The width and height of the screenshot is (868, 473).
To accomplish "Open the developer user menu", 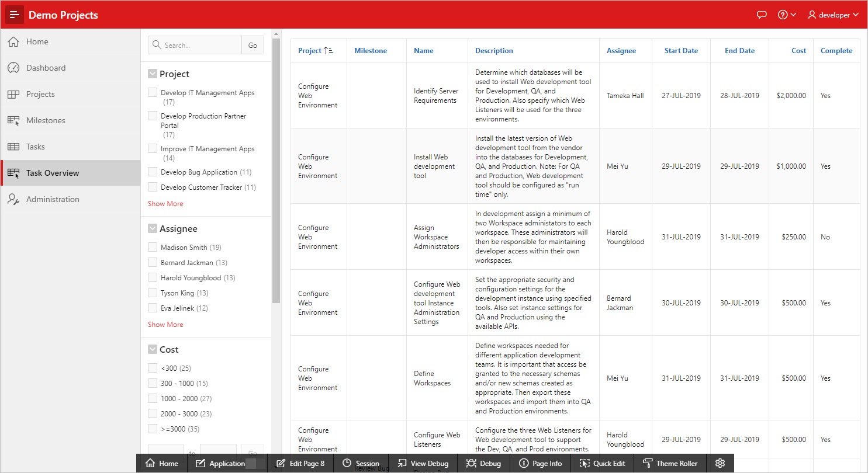I will point(833,15).
